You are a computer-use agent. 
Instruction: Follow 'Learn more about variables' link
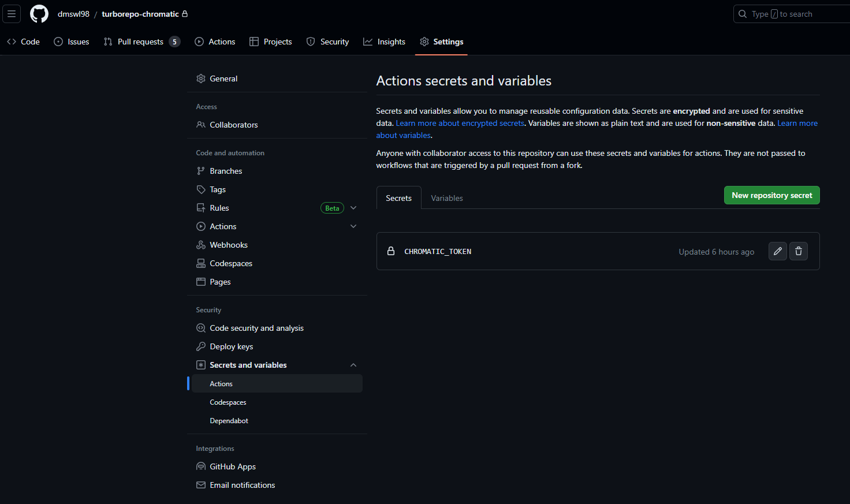coord(797,123)
